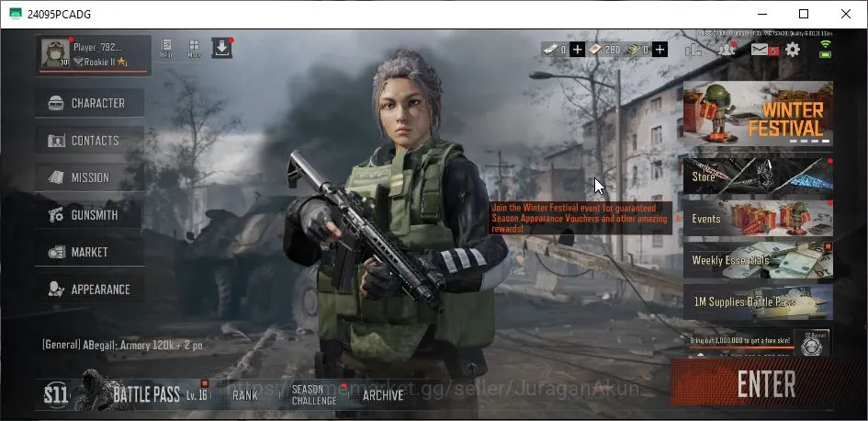Image resolution: width=868 pixels, height=421 pixels.
Task: Click the Winter Festival banner
Action: pos(758,114)
